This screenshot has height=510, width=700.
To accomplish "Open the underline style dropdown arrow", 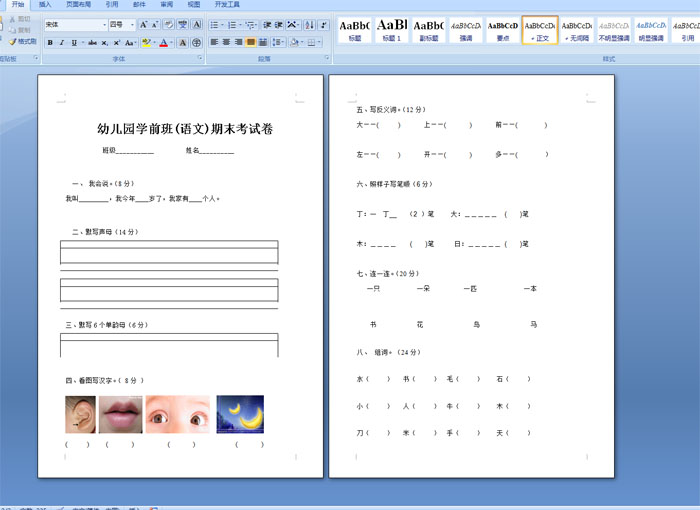I will click(x=83, y=42).
